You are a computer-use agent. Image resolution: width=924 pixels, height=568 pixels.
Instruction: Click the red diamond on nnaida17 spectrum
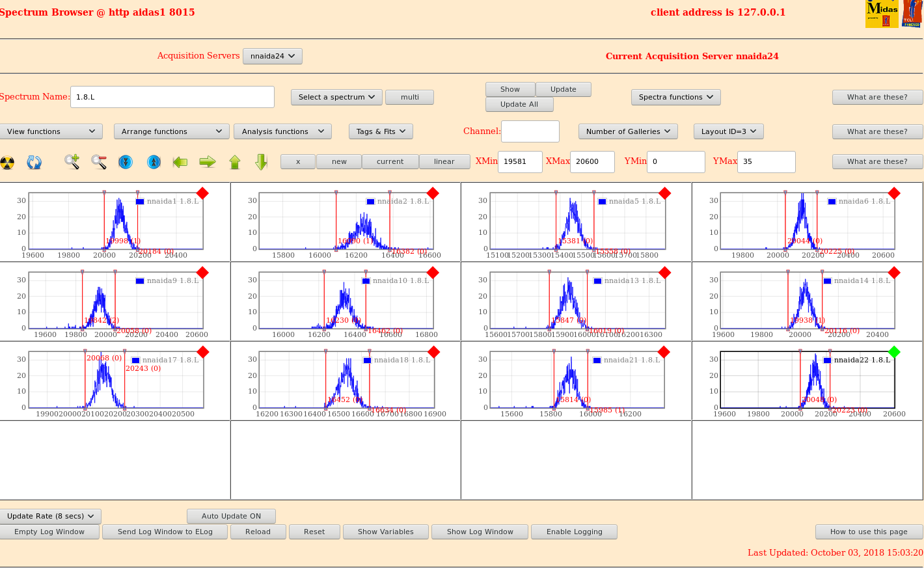point(202,351)
